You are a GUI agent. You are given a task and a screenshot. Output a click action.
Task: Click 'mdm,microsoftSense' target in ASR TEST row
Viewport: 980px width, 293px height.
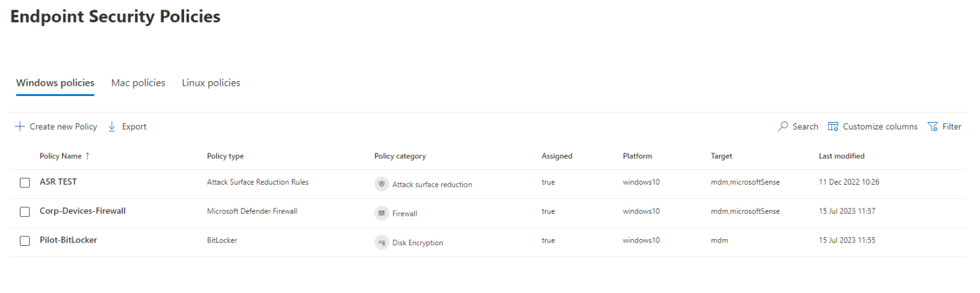click(x=745, y=182)
